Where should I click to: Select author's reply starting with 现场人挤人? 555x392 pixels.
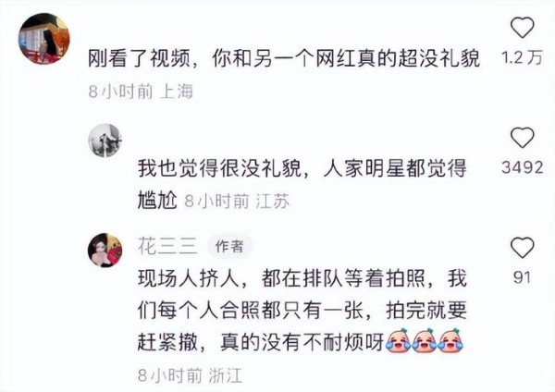click(302, 310)
